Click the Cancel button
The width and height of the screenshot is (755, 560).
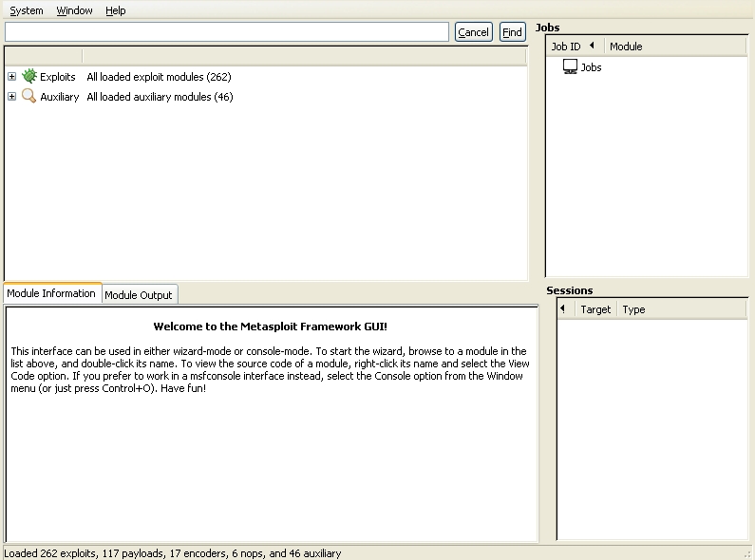473,32
